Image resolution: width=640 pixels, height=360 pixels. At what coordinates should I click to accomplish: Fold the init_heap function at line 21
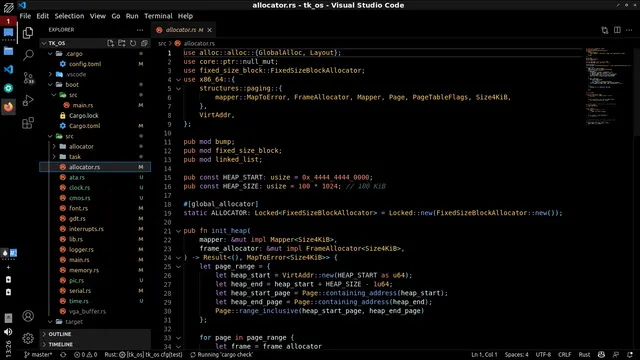click(178, 231)
